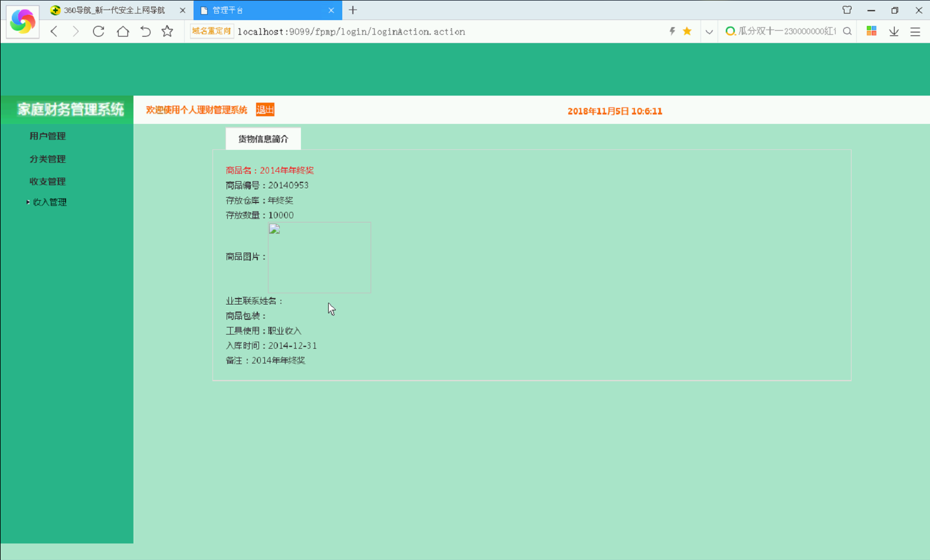Open 用户管理 in sidebar

click(48, 136)
